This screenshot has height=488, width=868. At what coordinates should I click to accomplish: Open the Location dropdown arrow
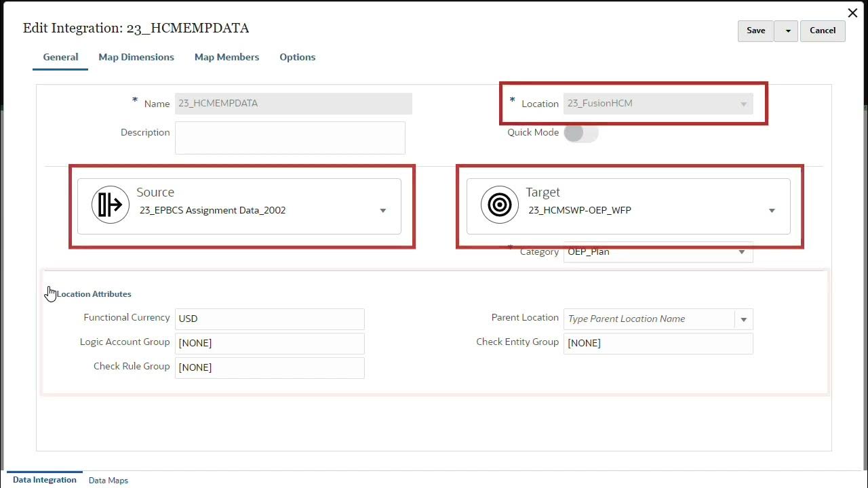tap(743, 104)
